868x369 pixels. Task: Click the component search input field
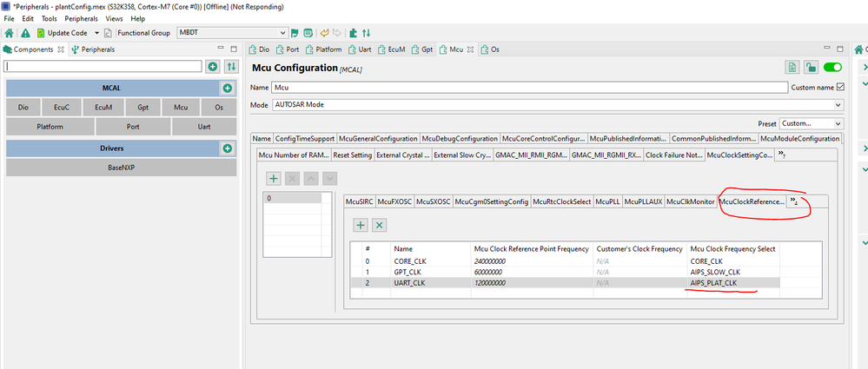coord(103,67)
